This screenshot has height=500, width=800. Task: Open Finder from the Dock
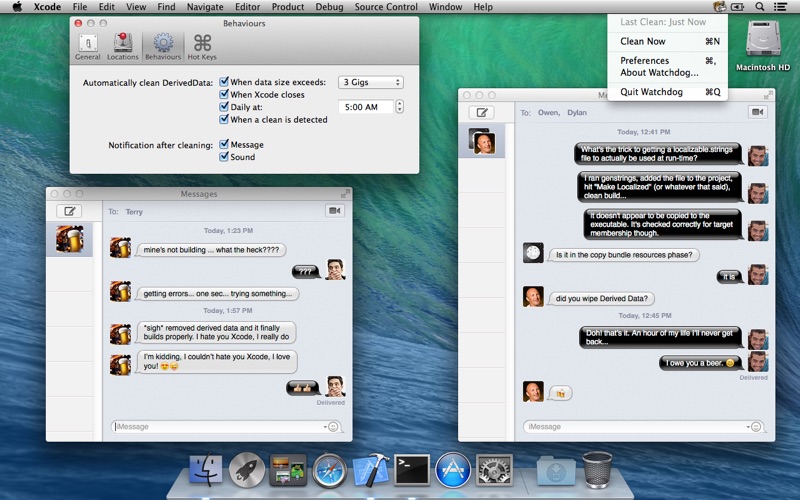(206, 470)
